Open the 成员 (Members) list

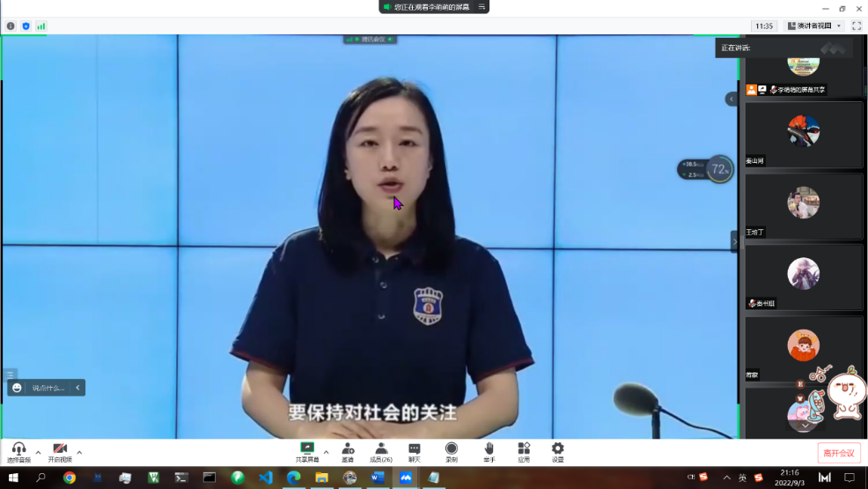coord(381,451)
